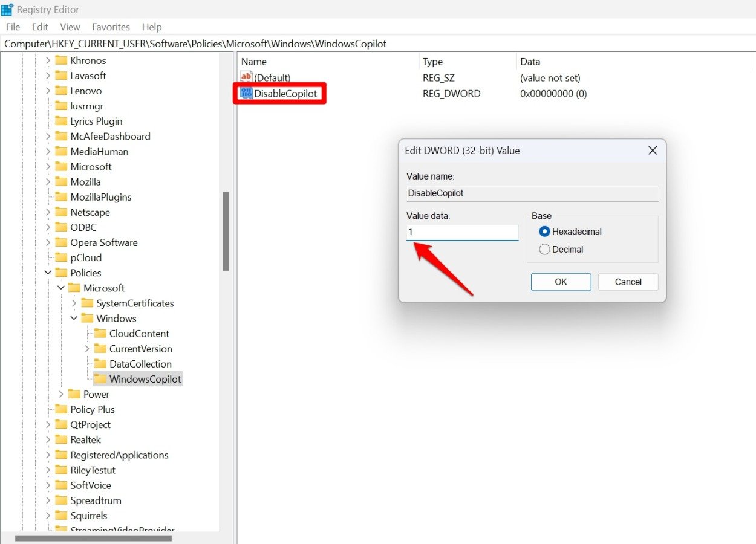
Task: Open the File menu
Action: pyautogui.click(x=13, y=27)
